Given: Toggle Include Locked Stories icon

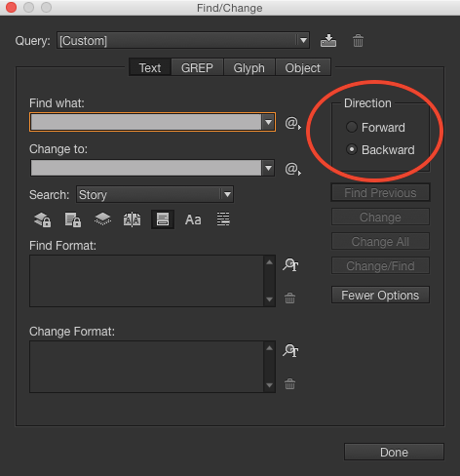Looking at the screenshot, I should pyautogui.click(x=73, y=219).
